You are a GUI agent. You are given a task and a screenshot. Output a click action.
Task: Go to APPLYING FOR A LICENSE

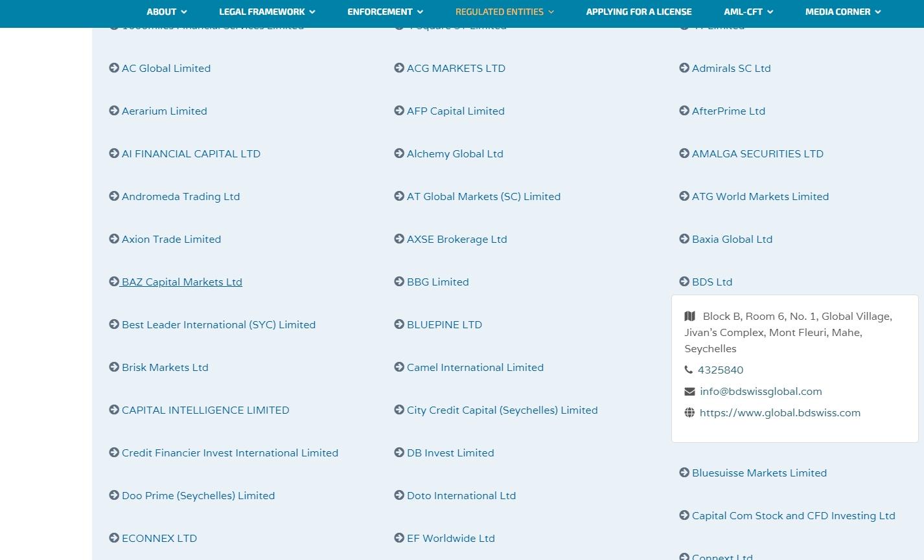tap(639, 12)
